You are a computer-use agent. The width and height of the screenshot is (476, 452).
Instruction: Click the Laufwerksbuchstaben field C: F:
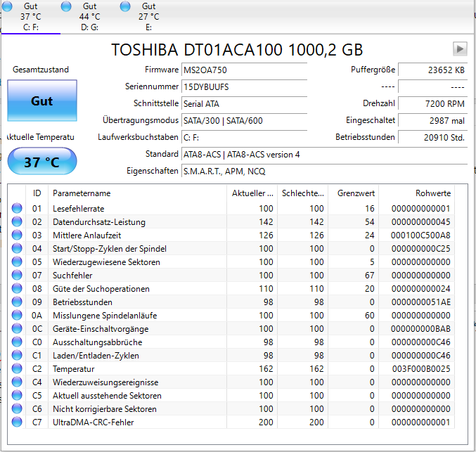point(245,138)
